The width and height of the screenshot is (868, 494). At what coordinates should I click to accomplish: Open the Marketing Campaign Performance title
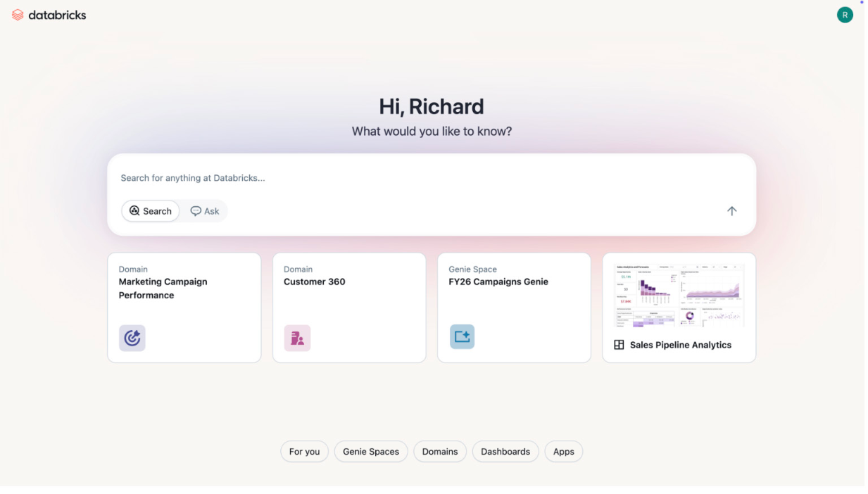[x=163, y=289]
